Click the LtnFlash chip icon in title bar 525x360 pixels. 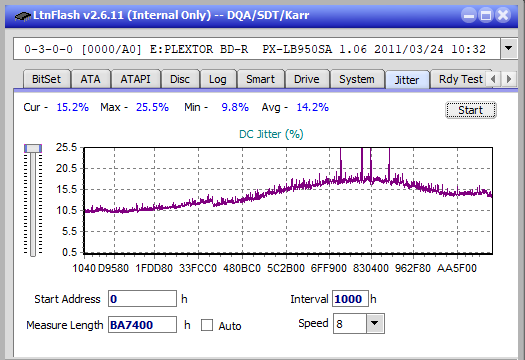coord(23,15)
